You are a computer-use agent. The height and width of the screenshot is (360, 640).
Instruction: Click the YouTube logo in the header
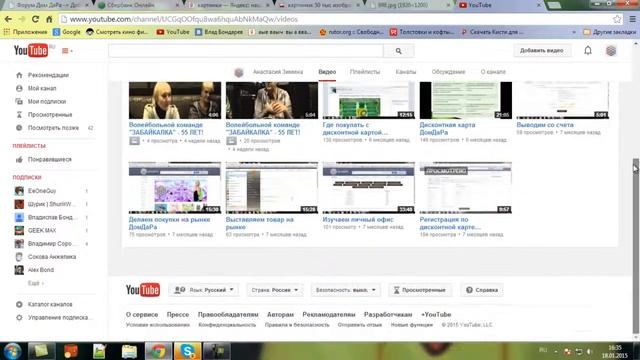click(31, 51)
